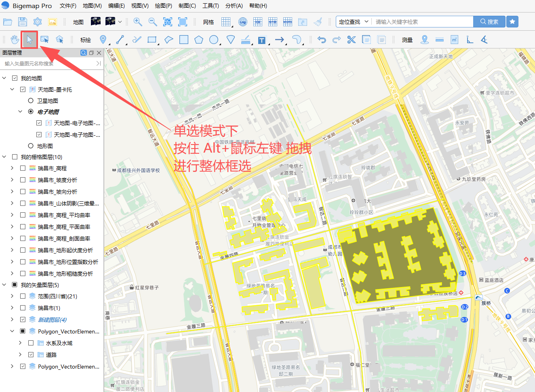Select the 地形图 radio button
535x392 pixels.
(x=31, y=146)
